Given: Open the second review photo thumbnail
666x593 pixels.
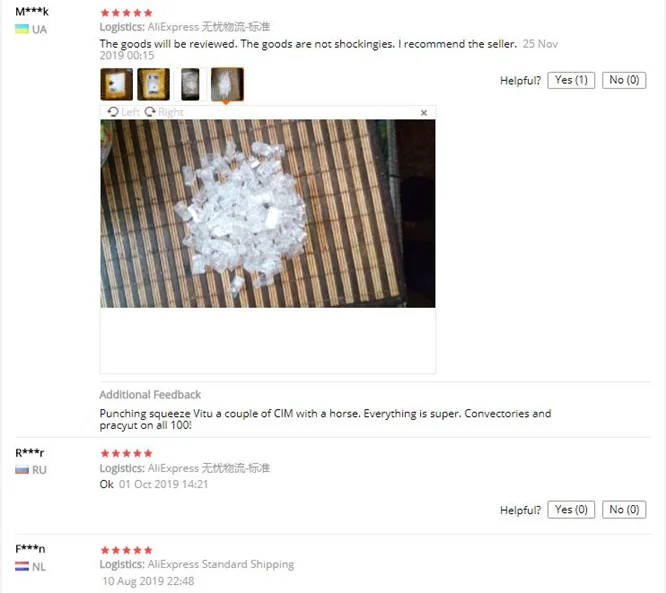Looking at the screenshot, I should click(153, 84).
